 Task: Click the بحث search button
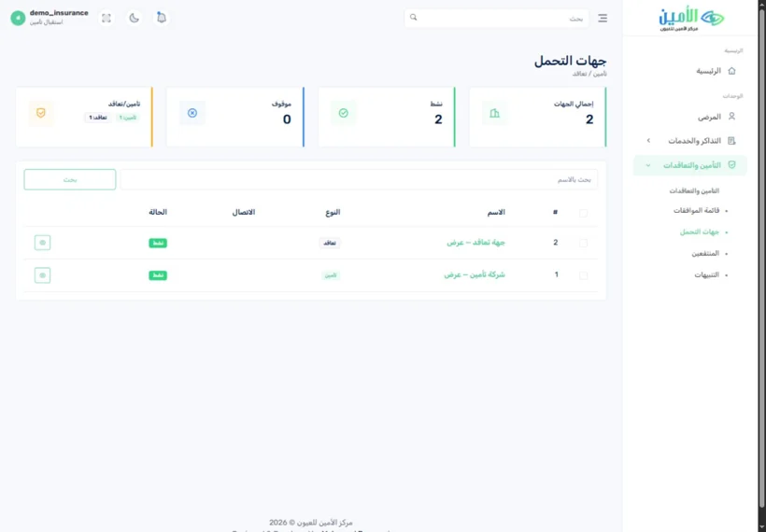[x=70, y=179]
